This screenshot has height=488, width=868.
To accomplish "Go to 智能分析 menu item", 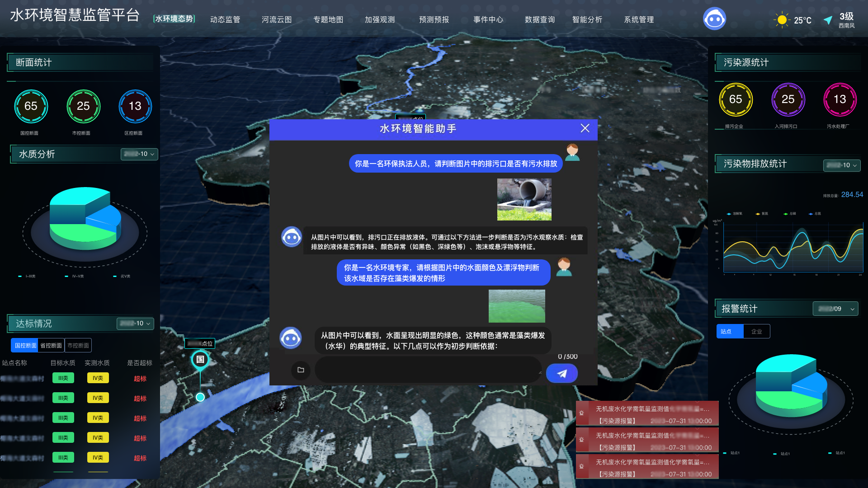I will tap(587, 19).
